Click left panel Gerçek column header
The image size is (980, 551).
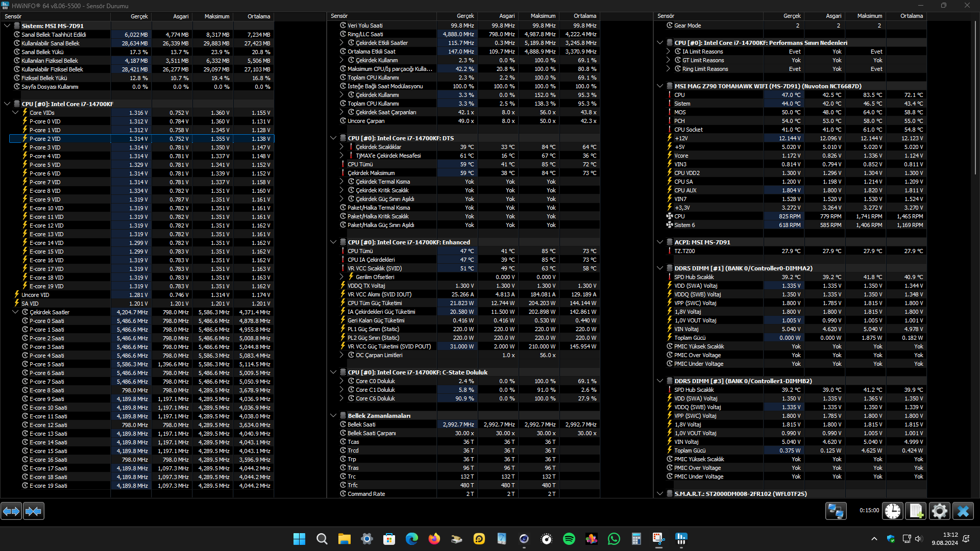point(131,16)
